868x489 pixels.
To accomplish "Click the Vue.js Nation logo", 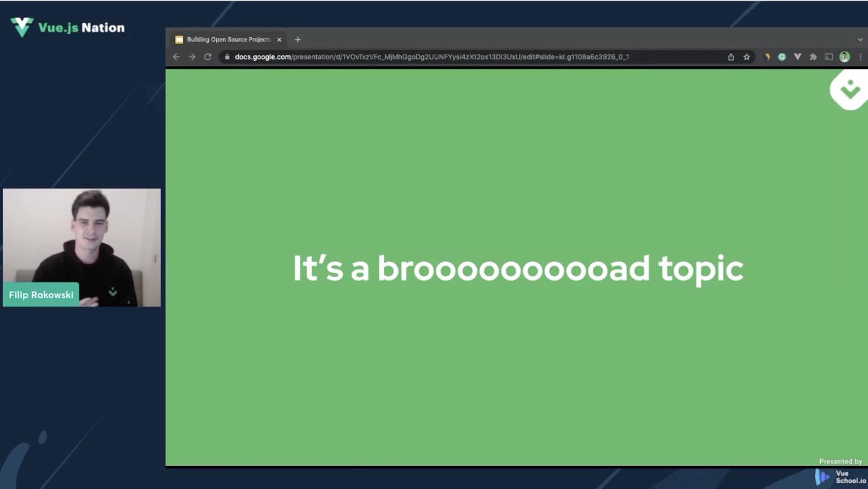I will [68, 27].
